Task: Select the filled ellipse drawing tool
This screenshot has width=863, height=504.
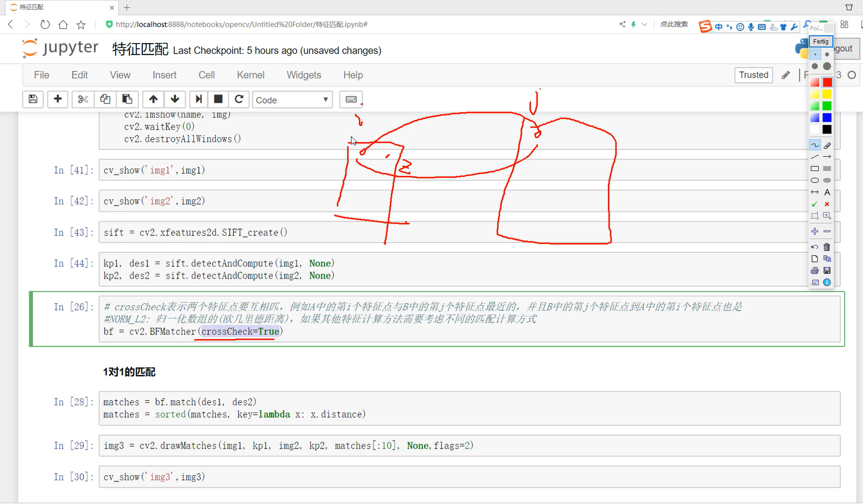Action: click(827, 180)
